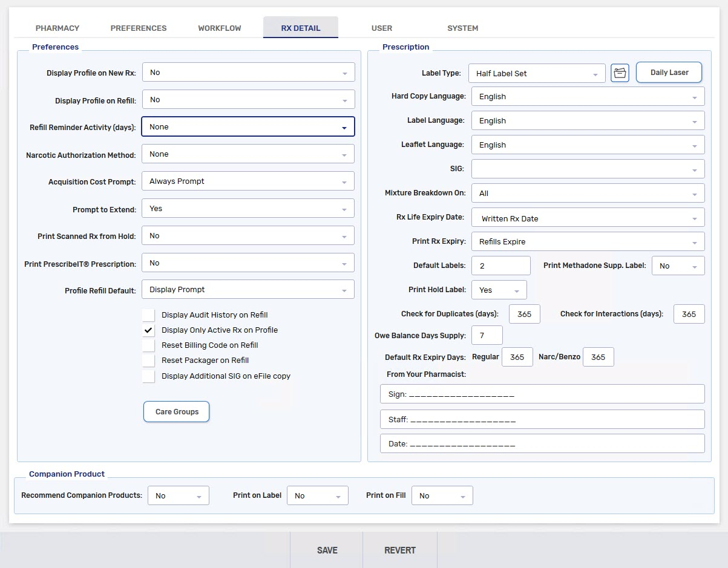Expand the Print Rx Expiry dropdown

pos(587,242)
